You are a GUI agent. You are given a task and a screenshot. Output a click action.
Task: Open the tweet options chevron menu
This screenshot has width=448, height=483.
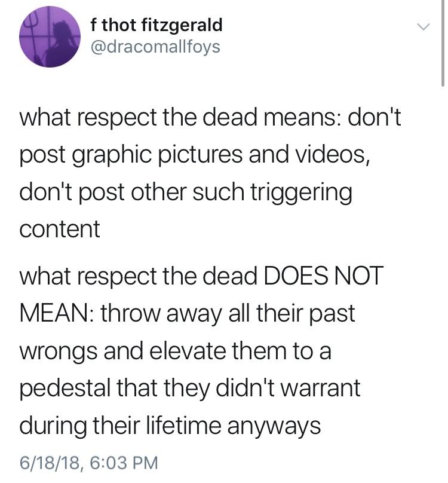click(x=424, y=27)
